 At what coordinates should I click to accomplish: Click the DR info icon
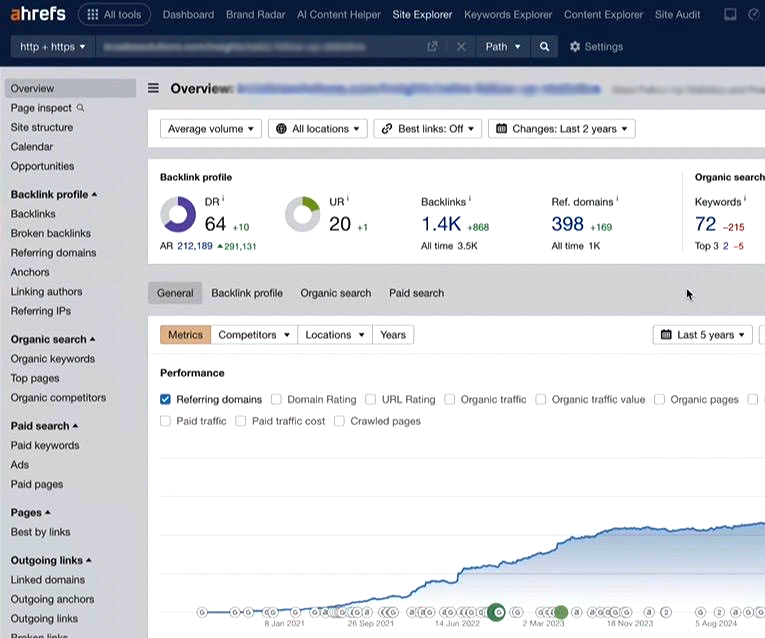click(x=223, y=199)
